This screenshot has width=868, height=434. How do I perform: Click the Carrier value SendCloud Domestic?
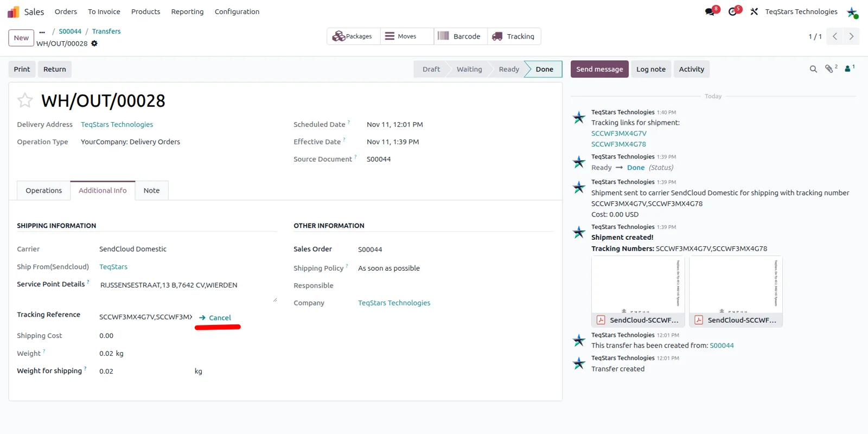point(133,249)
